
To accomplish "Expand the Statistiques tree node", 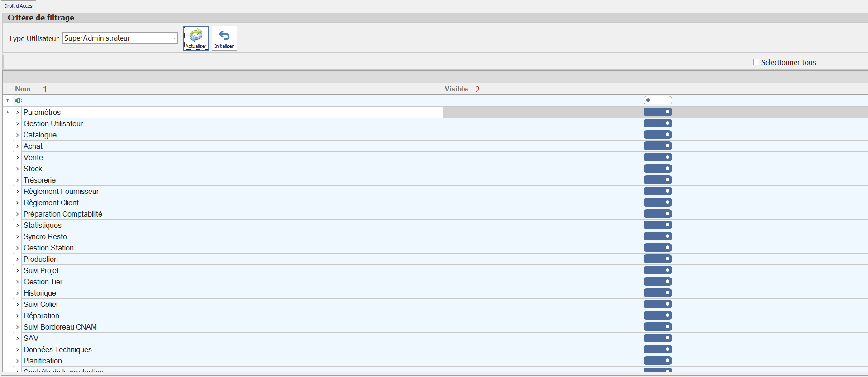I will point(18,226).
